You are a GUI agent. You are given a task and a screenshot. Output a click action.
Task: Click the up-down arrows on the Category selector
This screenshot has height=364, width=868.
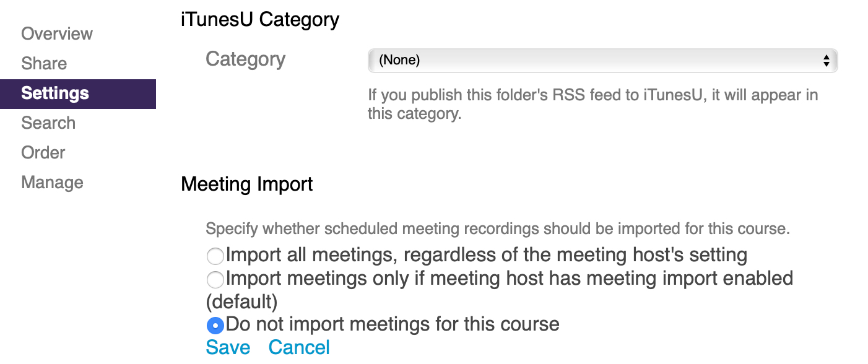pyautogui.click(x=826, y=61)
